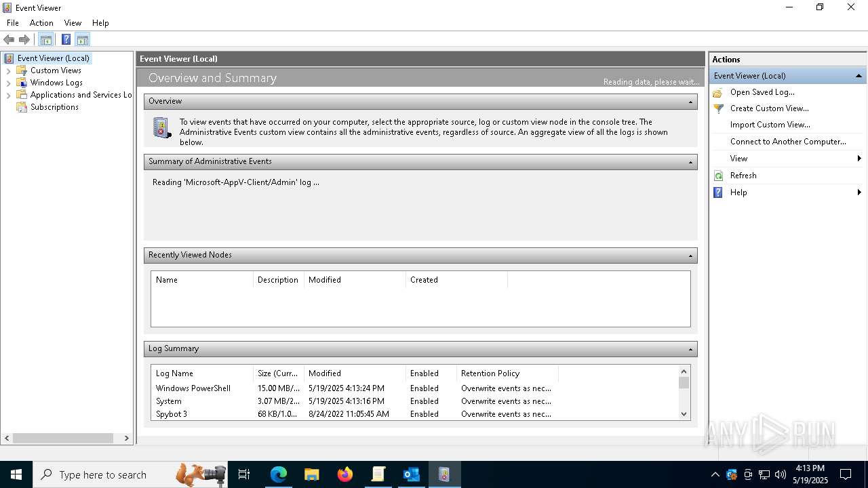Sort Log Summary by Retention Policy column
The height and width of the screenshot is (488, 868).
point(507,373)
